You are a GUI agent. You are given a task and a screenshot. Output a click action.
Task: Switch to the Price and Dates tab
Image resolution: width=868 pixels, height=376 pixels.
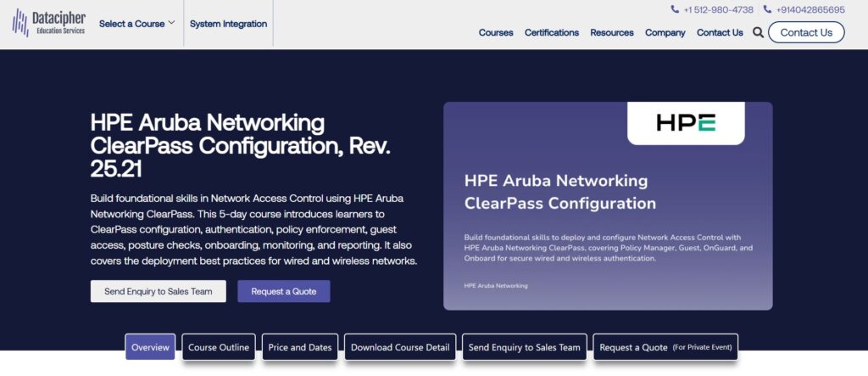click(300, 347)
